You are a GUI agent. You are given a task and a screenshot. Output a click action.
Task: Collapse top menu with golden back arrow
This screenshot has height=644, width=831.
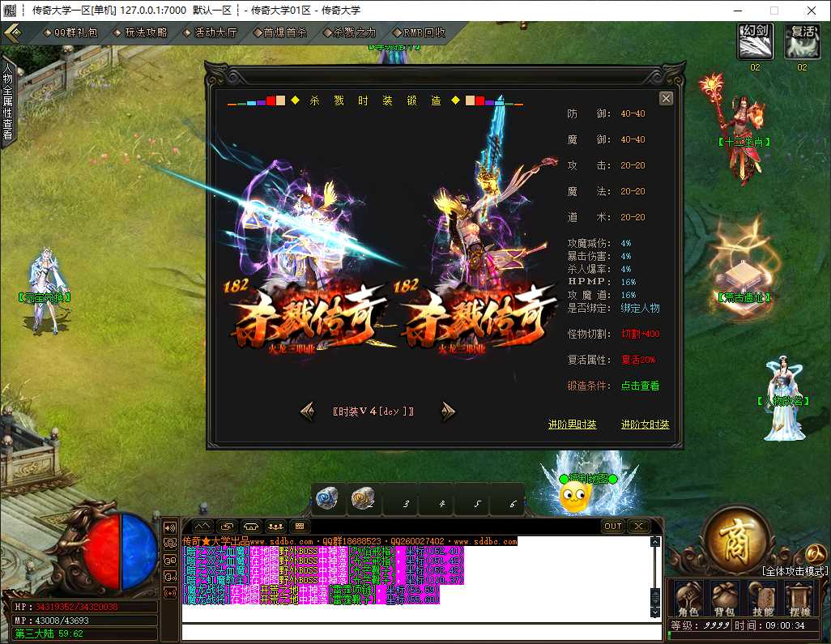(13, 33)
